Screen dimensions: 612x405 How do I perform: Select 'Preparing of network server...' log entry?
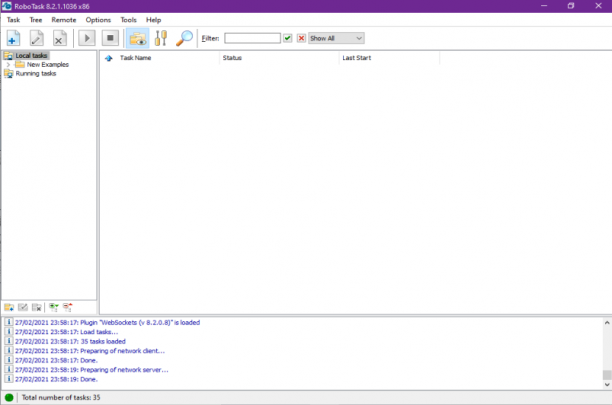(x=92, y=370)
